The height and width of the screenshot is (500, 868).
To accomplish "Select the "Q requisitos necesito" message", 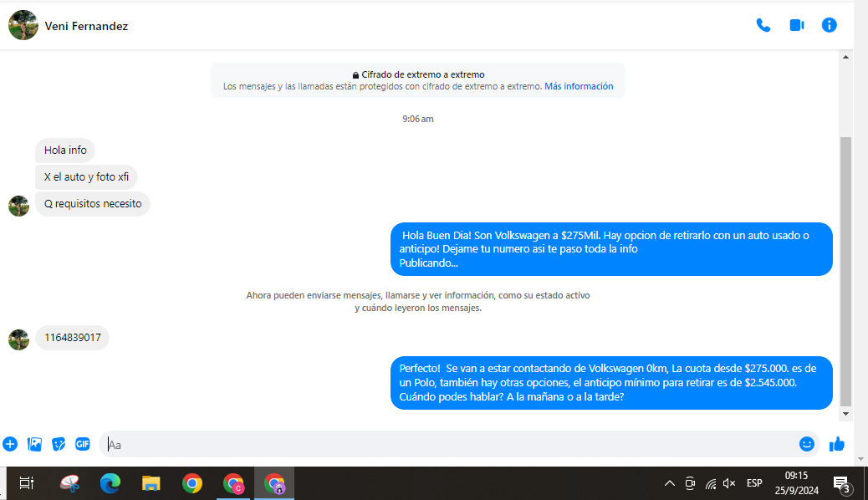I will [x=93, y=204].
